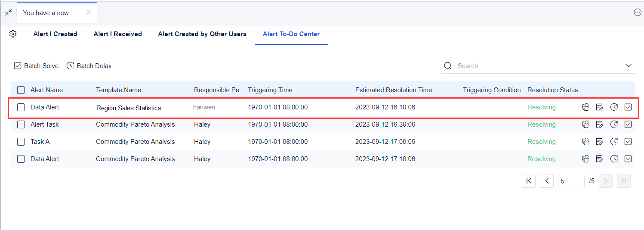
Task: Click delay clock icon in 17:10:06 Data Alert row
Action: [x=614, y=159]
